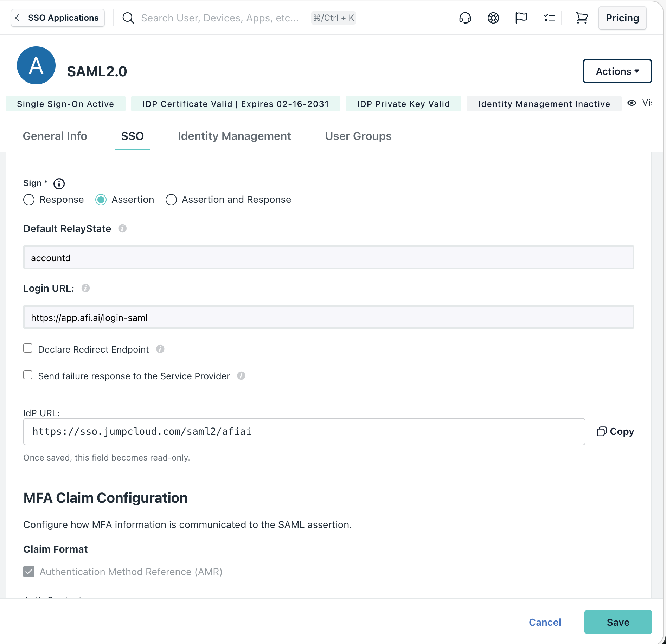
Task: Open the checklist icon in header
Action: 549,18
